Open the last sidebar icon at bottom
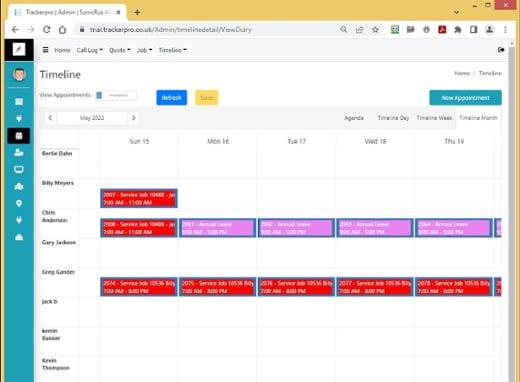 coord(19,237)
